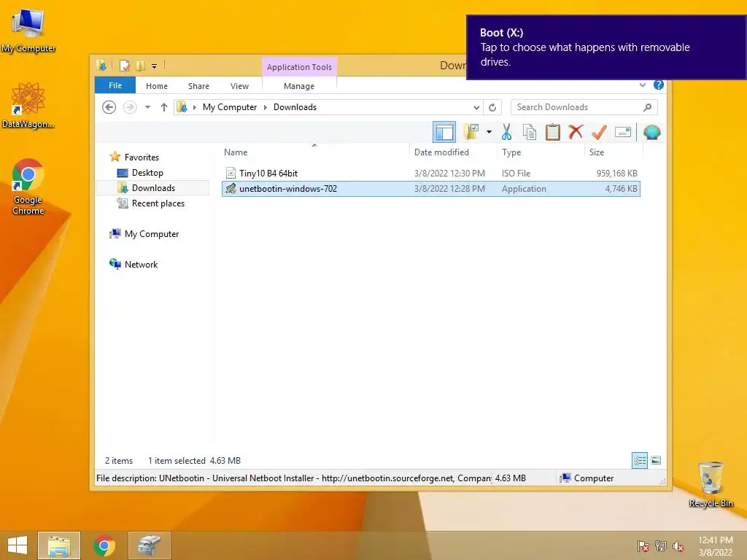This screenshot has width=747, height=560.
Task: Open the File ribbon menu
Action: click(115, 85)
